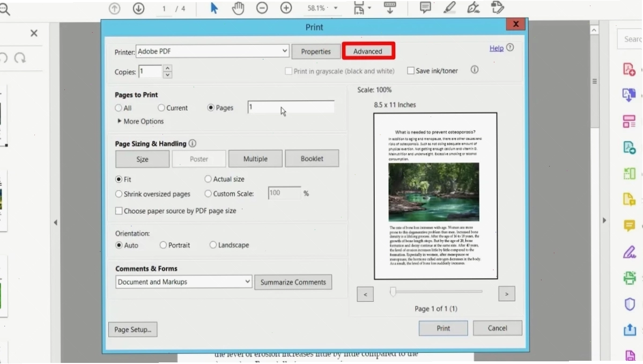Open the Protect shield tool in sidebar
The height and width of the screenshot is (364, 643).
[630, 304]
